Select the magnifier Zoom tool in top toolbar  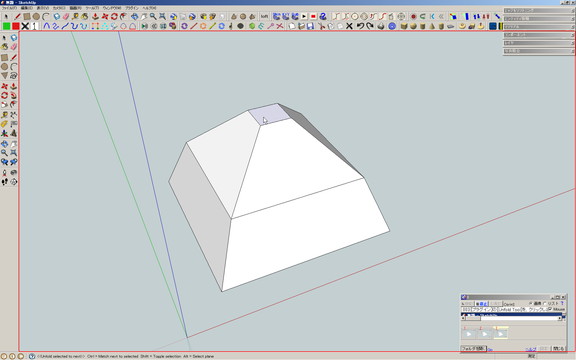(153, 17)
